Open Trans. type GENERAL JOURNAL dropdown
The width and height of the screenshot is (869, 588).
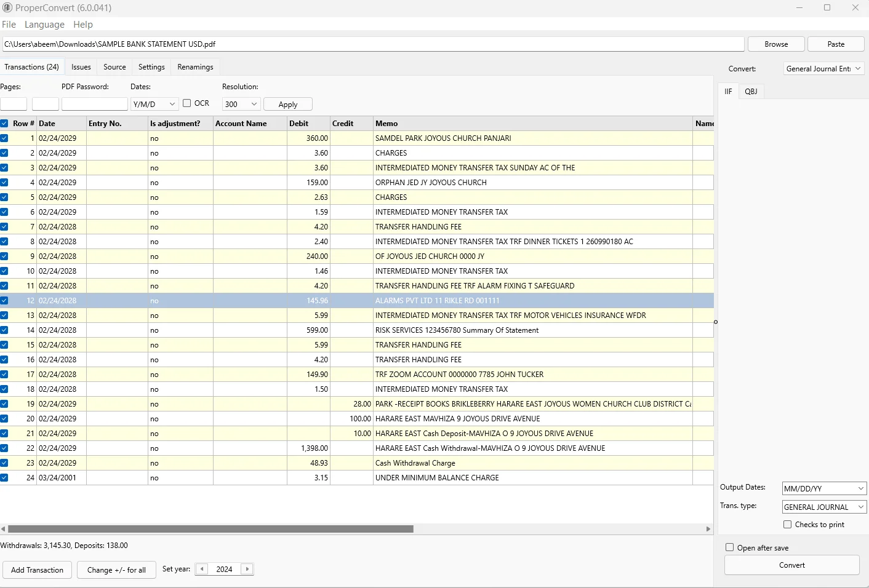(x=824, y=507)
